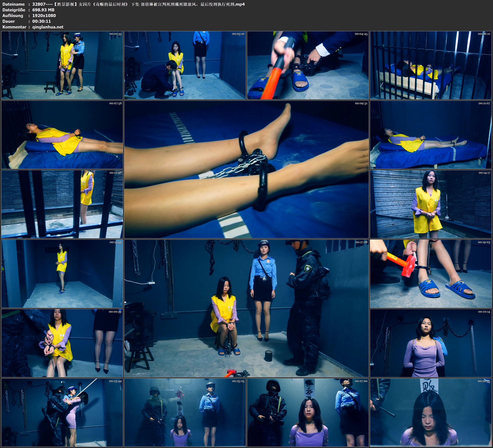Open the 00:23:49 thumbnail frame
Screen dimensions: 493x448
tap(62, 412)
